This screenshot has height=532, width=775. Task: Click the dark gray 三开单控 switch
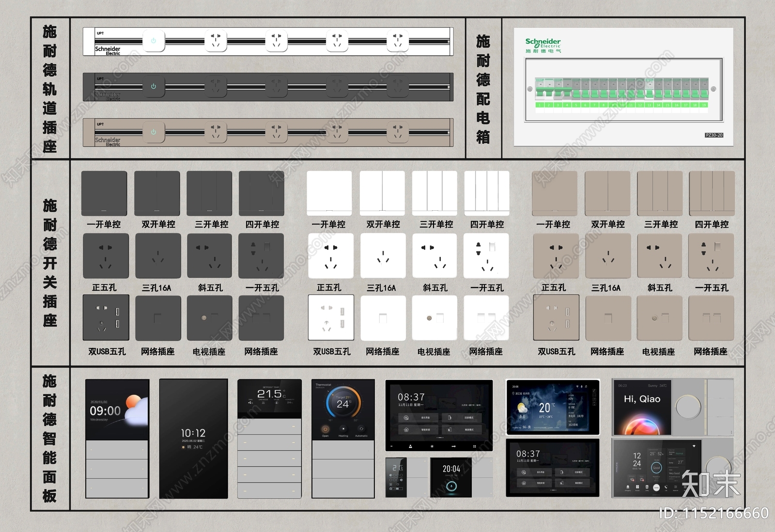pyautogui.click(x=209, y=193)
